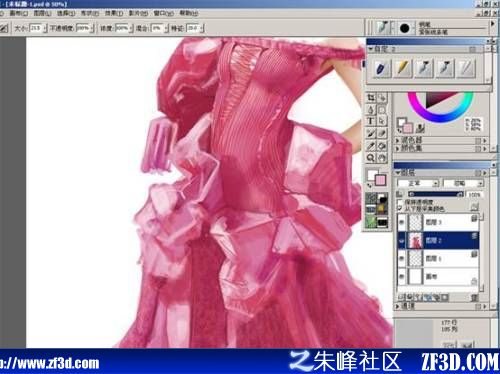Delete layer with the trash icon
The image size is (500, 374).
coord(474,297)
